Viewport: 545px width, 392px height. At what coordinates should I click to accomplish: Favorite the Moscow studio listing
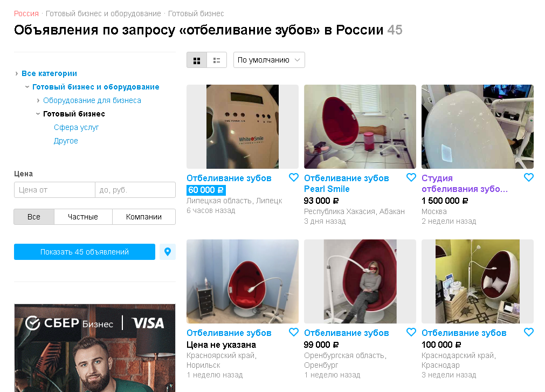(x=529, y=177)
